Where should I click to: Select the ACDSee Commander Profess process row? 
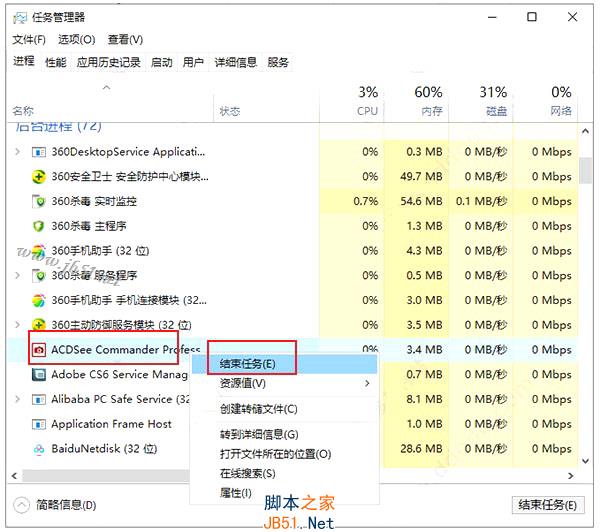click(x=292, y=350)
